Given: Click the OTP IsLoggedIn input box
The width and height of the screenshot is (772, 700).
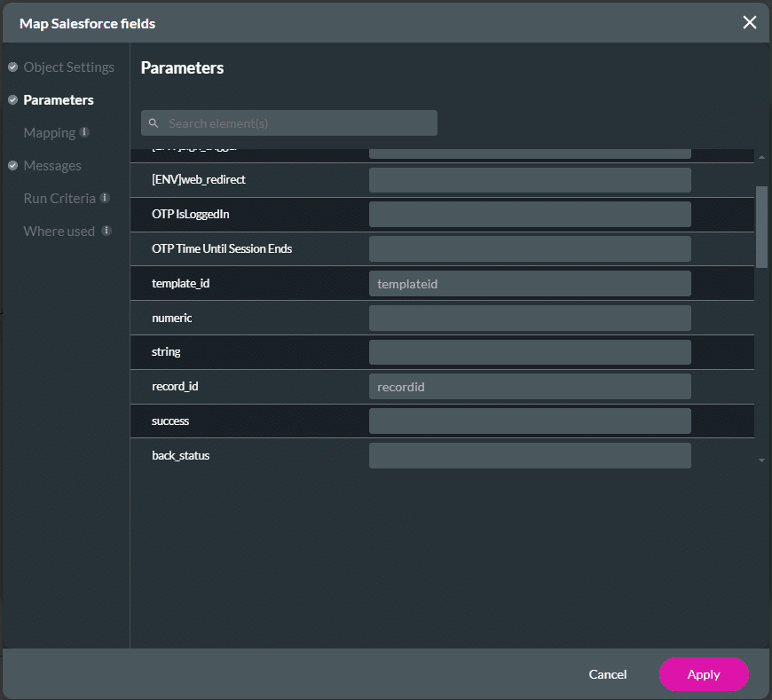Looking at the screenshot, I should 530,215.
